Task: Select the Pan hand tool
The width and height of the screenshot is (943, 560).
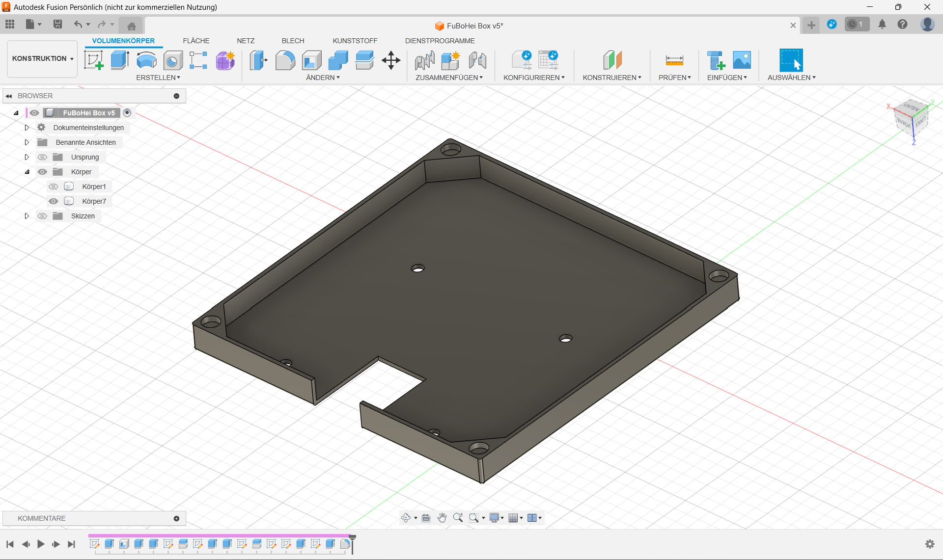Action: click(x=442, y=518)
